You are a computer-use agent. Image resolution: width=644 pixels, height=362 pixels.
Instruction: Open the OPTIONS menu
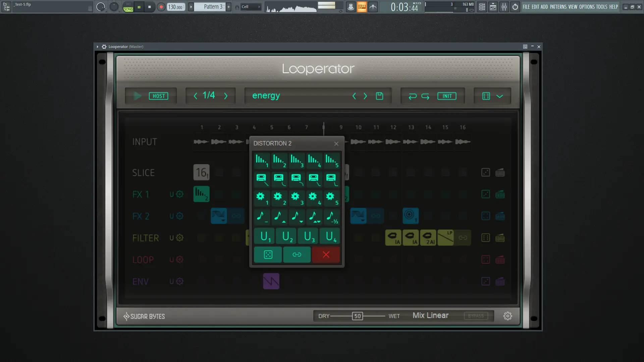click(x=587, y=7)
